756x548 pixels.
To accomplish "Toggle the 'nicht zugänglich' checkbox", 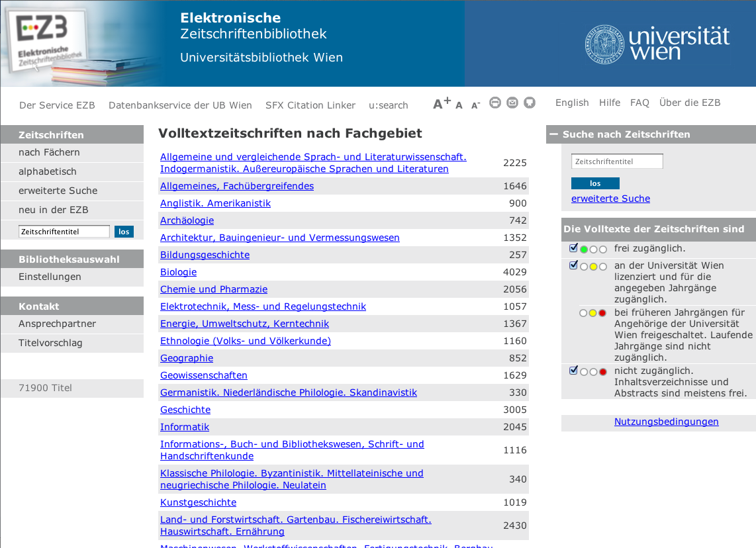I will click(x=573, y=370).
